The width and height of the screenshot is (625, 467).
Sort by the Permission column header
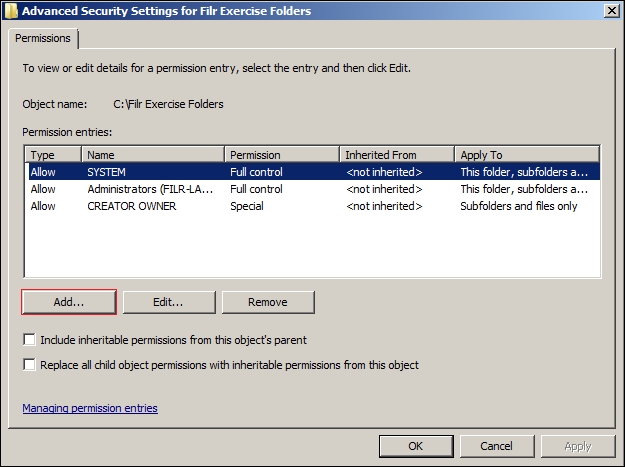282,155
